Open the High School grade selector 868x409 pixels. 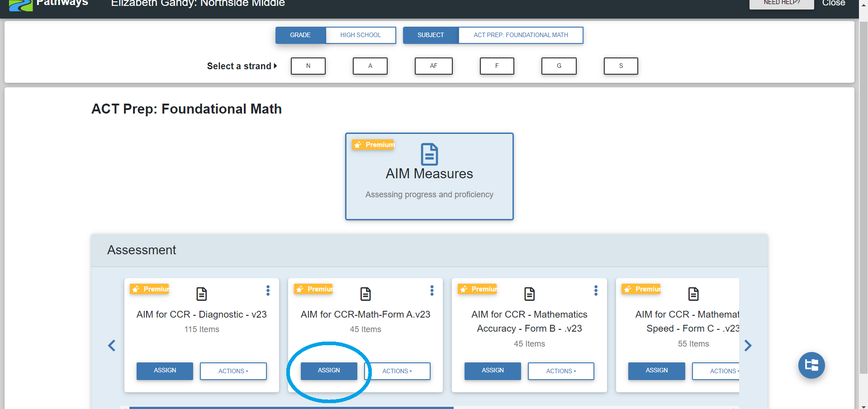pyautogui.click(x=360, y=35)
